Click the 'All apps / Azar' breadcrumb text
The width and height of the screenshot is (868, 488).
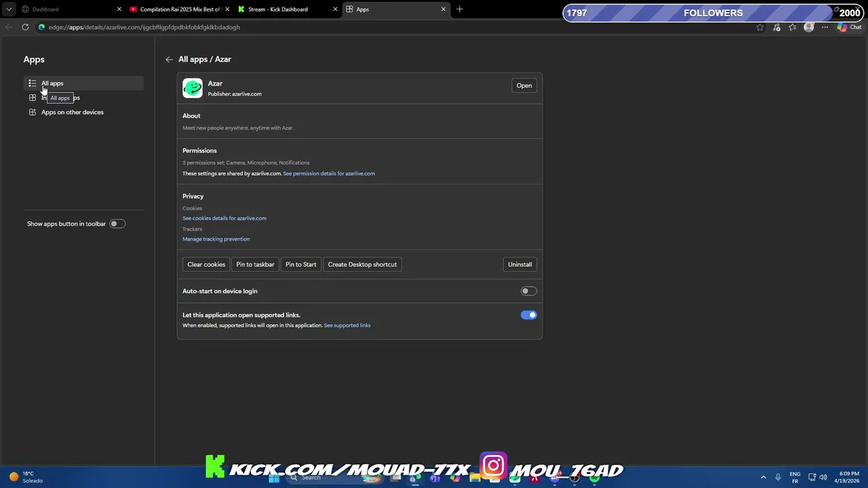coord(205,60)
